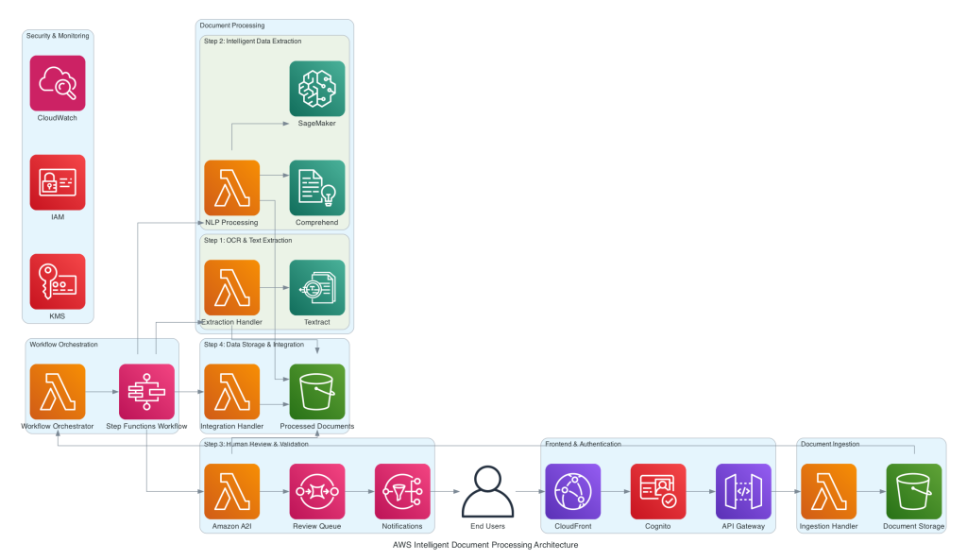Click the NLP Processing Lambda icon

[x=232, y=188]
